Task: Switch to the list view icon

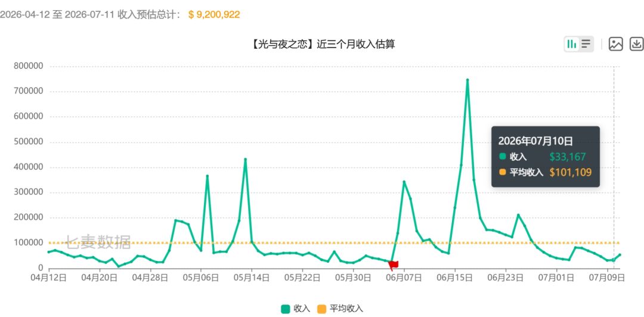Action: (586, 43)
